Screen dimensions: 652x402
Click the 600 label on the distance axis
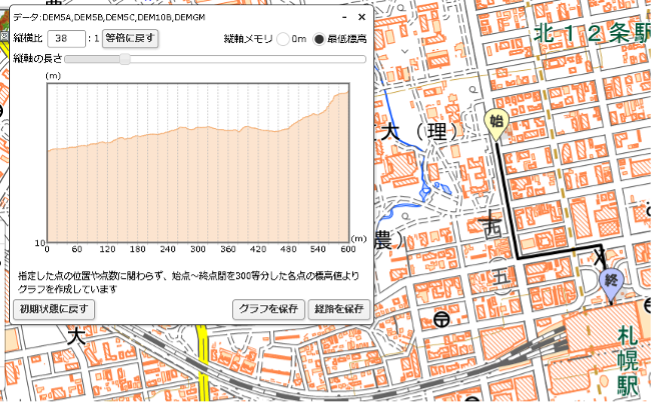click(x=348, y=249)
